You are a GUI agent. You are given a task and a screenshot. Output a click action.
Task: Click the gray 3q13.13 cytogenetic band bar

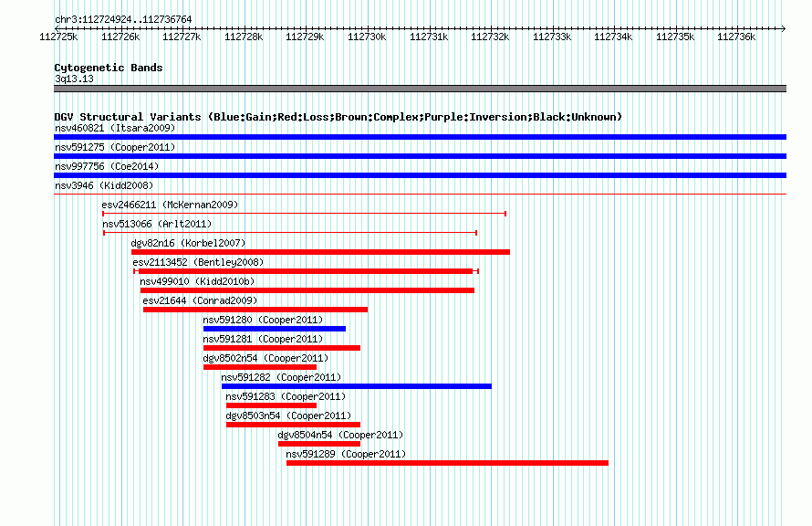(420, 89)
